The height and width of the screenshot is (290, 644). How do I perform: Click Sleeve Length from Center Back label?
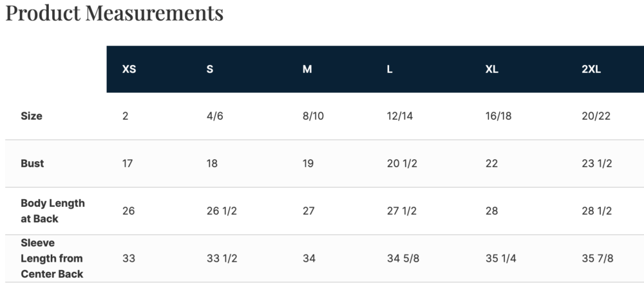point(52,258)
